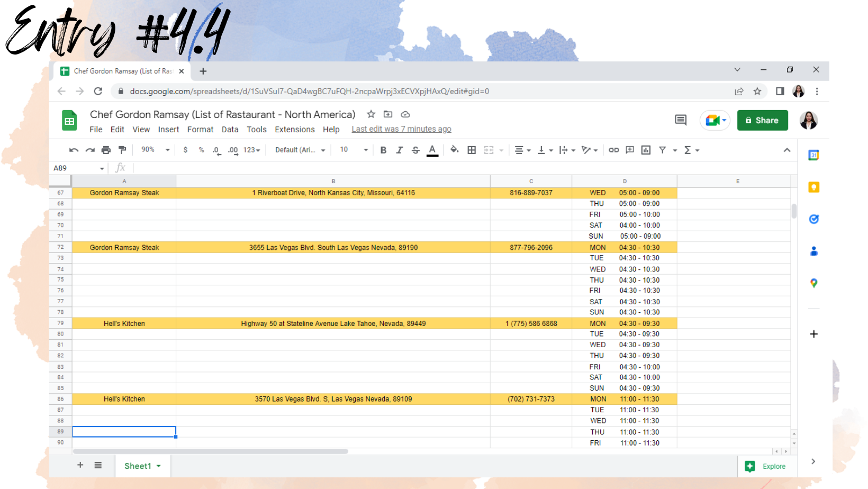The height and width of the screenshot is (489, 868).
Task: Open the Edit menu
Action: (x=117, y=130)
